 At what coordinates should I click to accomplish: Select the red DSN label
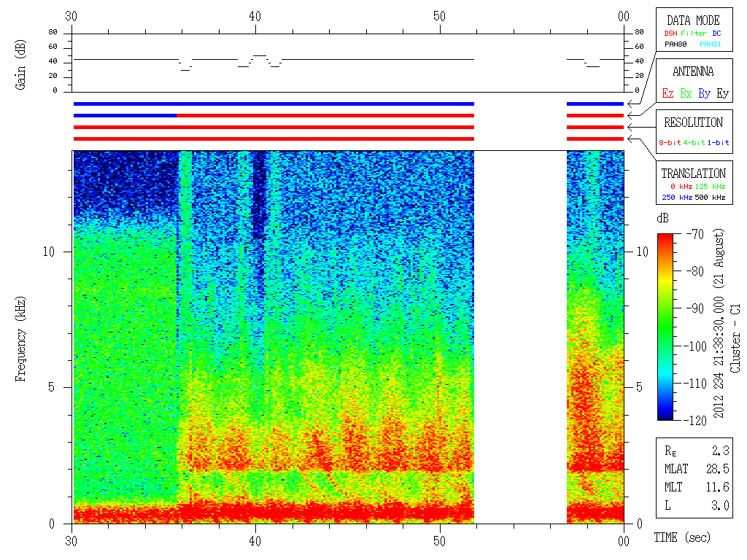(x=670, y=34)
